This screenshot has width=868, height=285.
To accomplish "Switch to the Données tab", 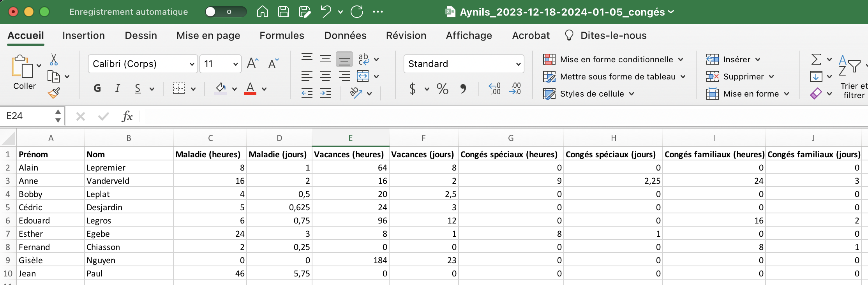I will [x=345, y=35].
